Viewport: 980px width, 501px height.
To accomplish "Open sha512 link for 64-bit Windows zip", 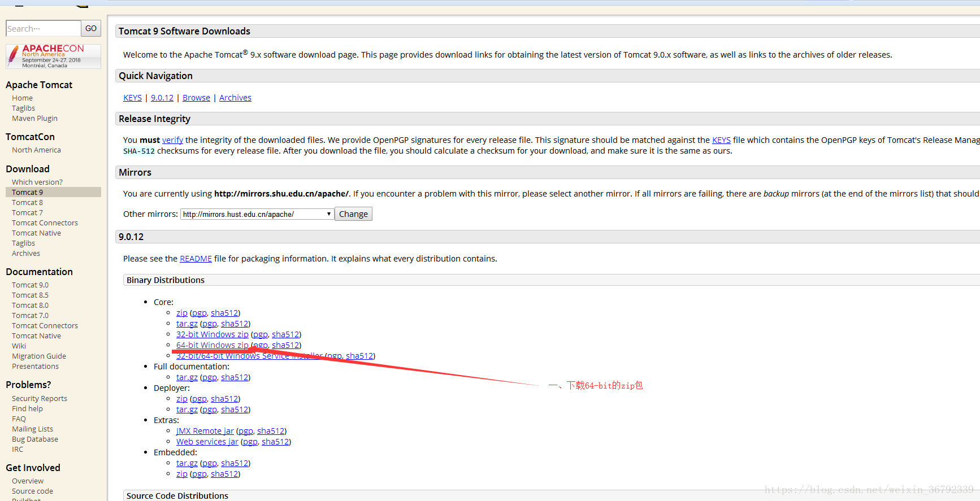I will coord(285,345).
